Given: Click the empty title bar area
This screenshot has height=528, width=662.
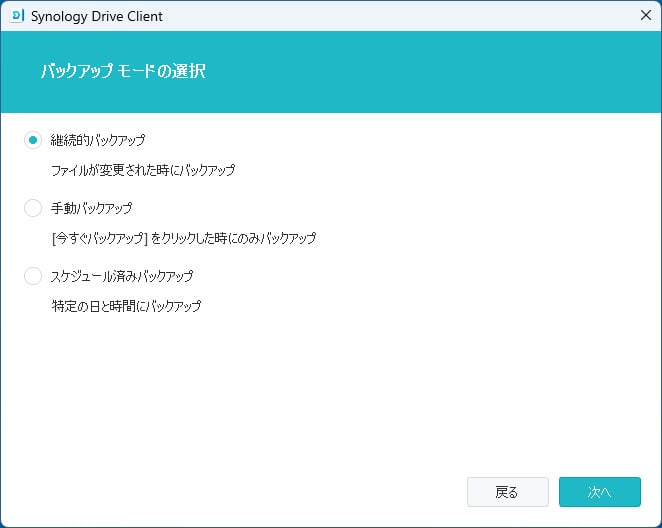Looking at the screenshot, I should [400, 16].
